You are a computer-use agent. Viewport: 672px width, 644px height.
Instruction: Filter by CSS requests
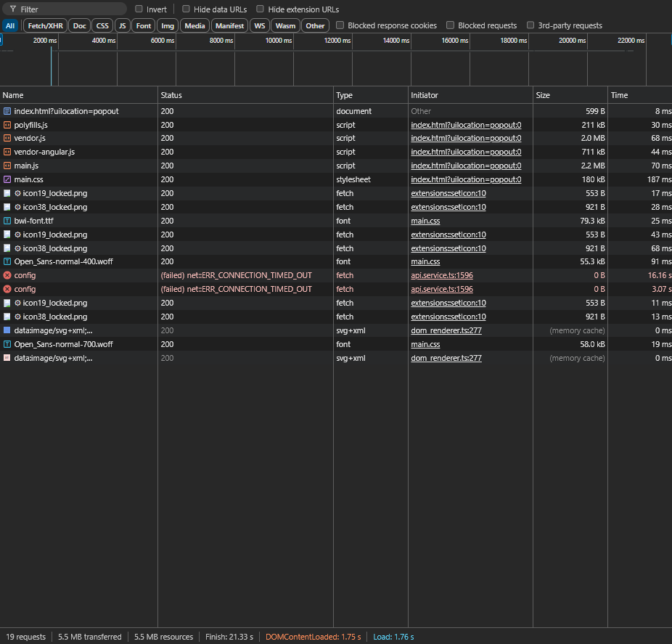click(102, 25)
